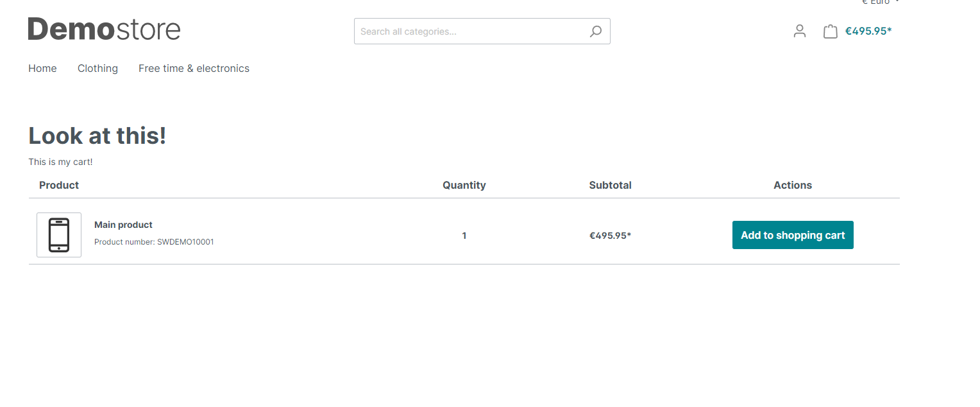Open the Main product link

[x=123, y=225]
